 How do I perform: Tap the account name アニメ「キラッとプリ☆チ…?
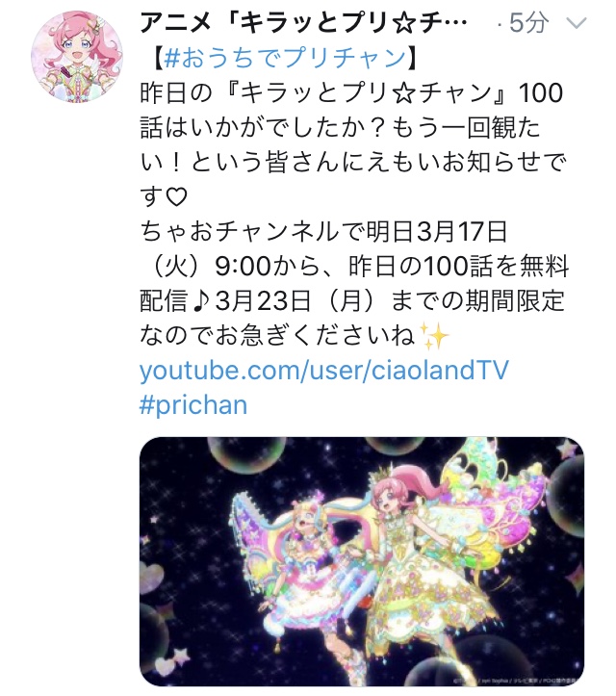(303, 23)
